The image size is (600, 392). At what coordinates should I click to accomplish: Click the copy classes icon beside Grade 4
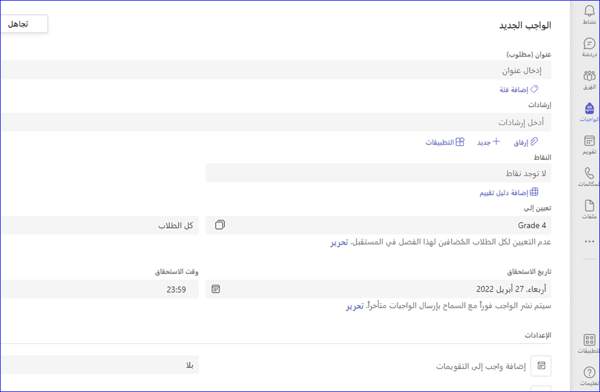(220, 225)
